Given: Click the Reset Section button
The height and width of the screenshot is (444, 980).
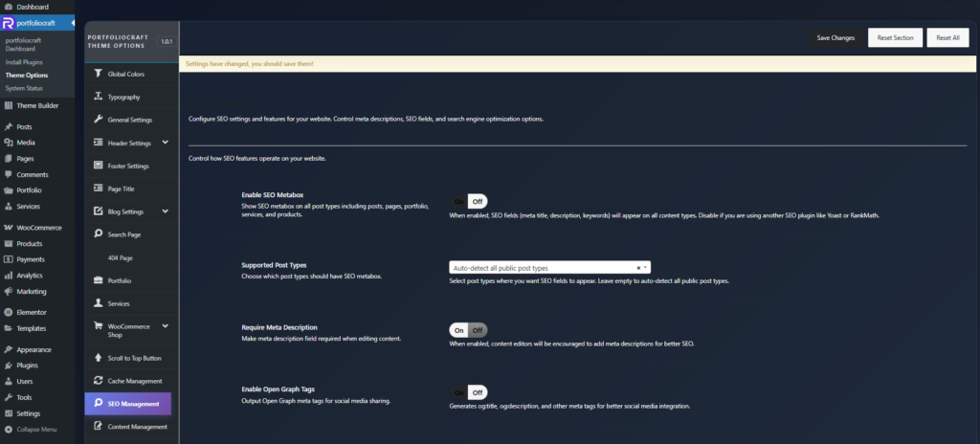Looking at the screenshot, I should [895, 38].
